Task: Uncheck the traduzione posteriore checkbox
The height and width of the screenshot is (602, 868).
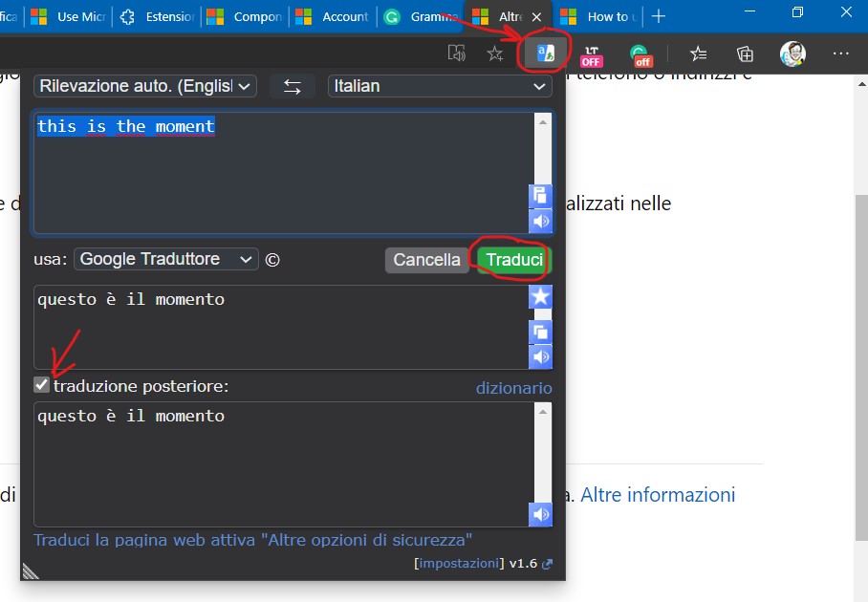Action: (41, 385)
